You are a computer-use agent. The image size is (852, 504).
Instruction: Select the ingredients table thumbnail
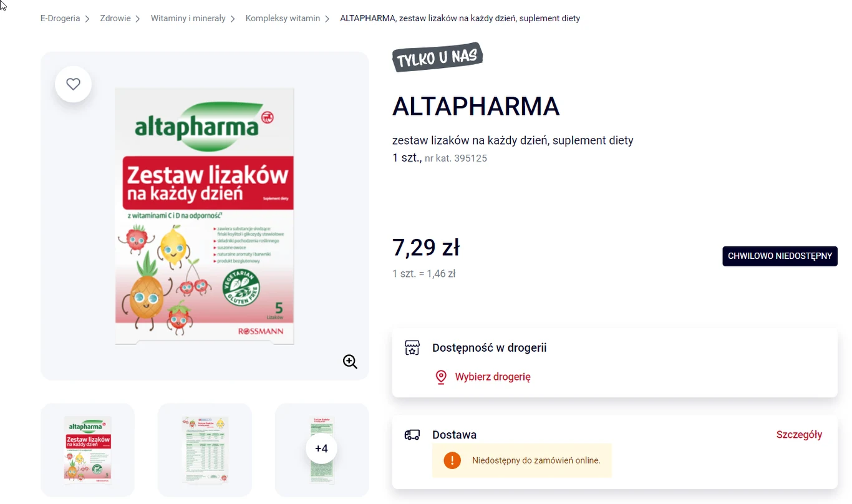pos(205,450)
